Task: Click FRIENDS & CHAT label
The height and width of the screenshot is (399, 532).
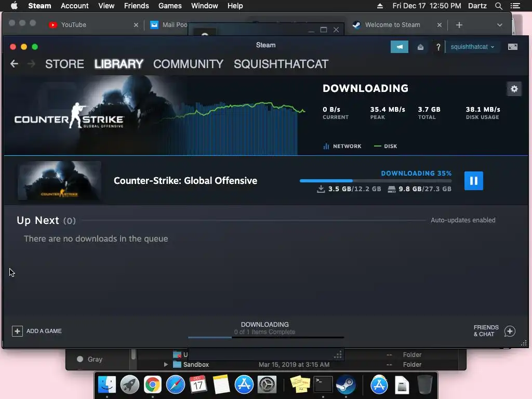Action: pos(486,331)
